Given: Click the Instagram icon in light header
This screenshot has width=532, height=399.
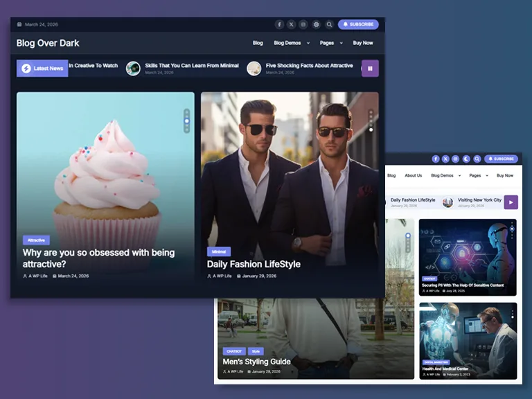Looking at the screenshot, I should 455,159.
